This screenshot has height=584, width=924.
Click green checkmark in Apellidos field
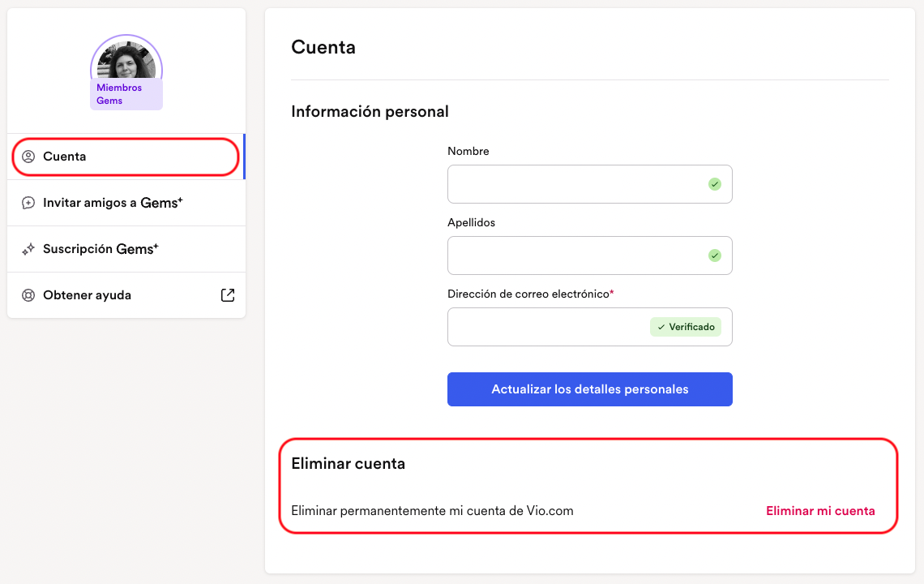point(715,255)
